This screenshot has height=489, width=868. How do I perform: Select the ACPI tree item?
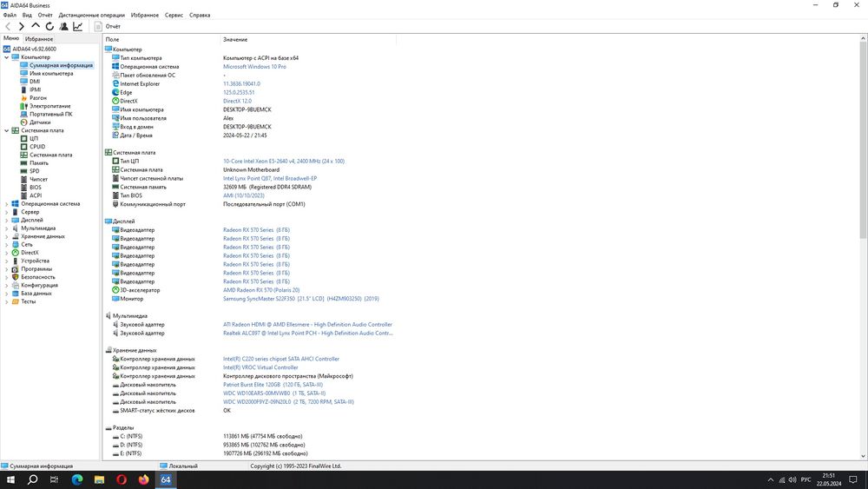point(36,195)
